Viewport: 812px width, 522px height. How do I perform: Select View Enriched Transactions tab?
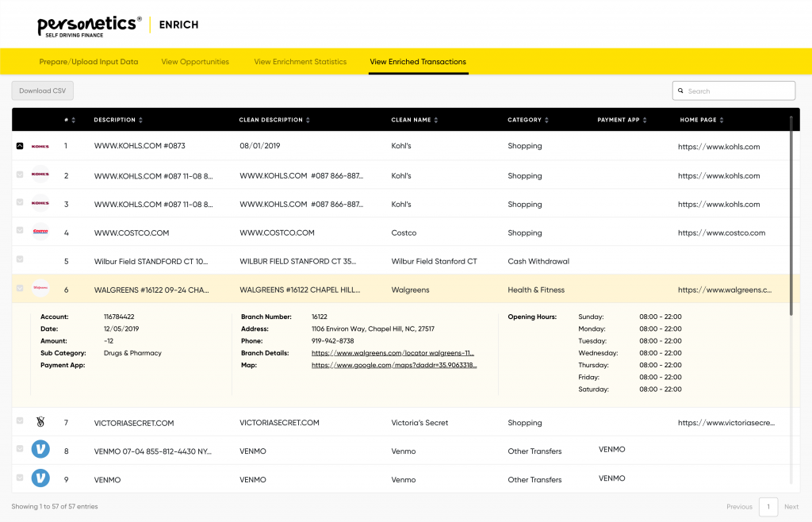click(418, 62)
